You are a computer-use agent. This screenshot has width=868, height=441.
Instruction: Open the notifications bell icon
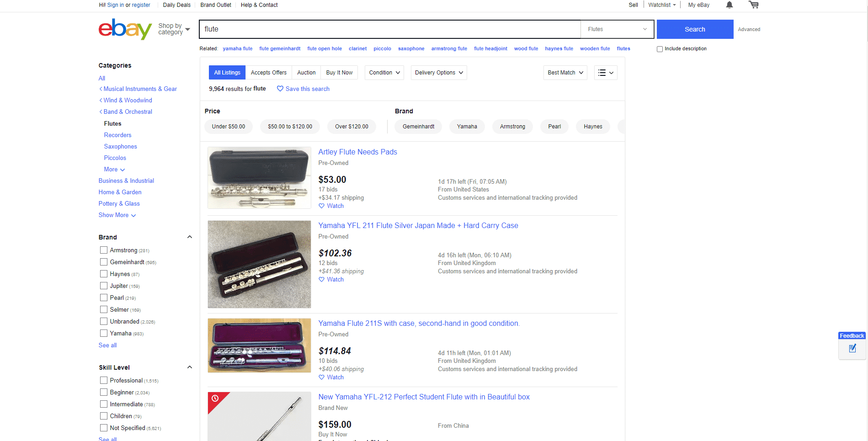pos(730,5)
